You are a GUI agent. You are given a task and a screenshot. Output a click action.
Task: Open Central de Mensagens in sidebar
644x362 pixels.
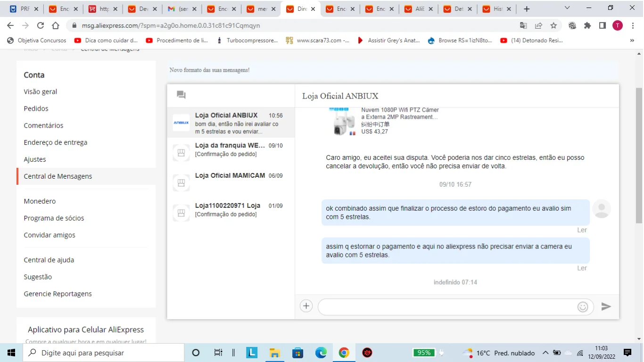pos(58,176)
